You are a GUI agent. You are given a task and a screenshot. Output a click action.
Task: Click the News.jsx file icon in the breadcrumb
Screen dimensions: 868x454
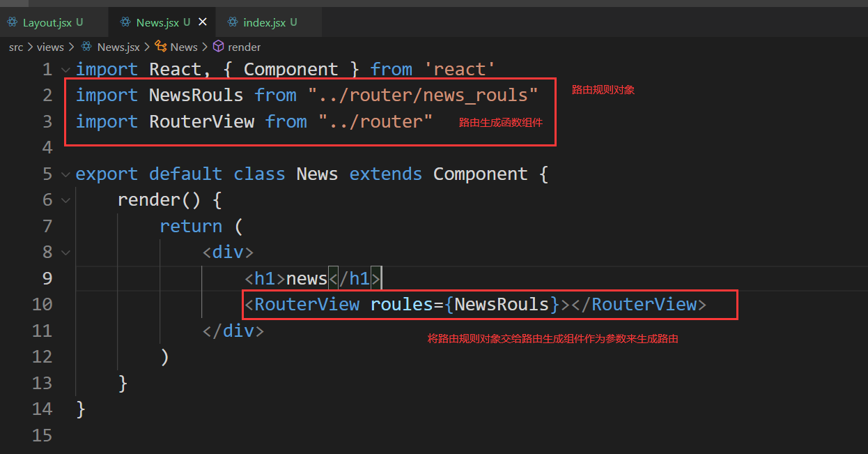[x=86, y=47]
